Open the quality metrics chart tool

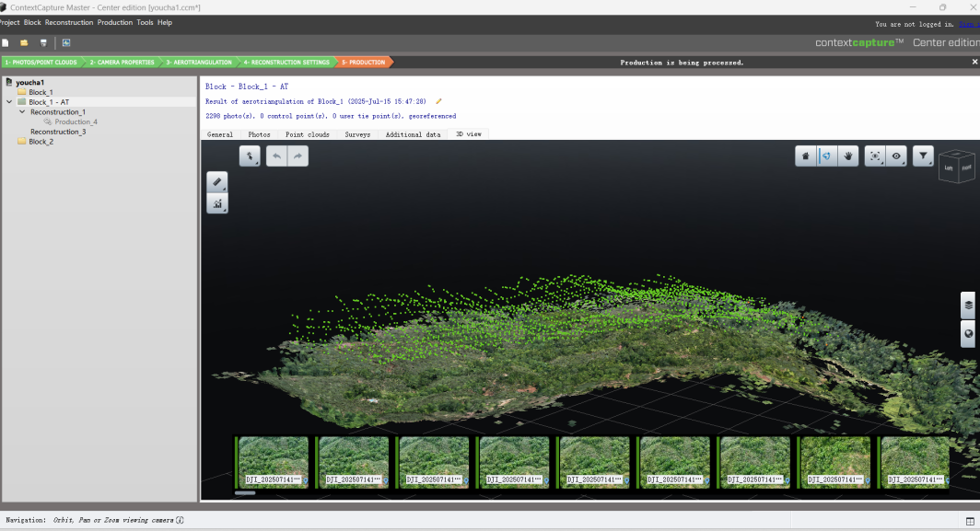[x=217, y=203]
